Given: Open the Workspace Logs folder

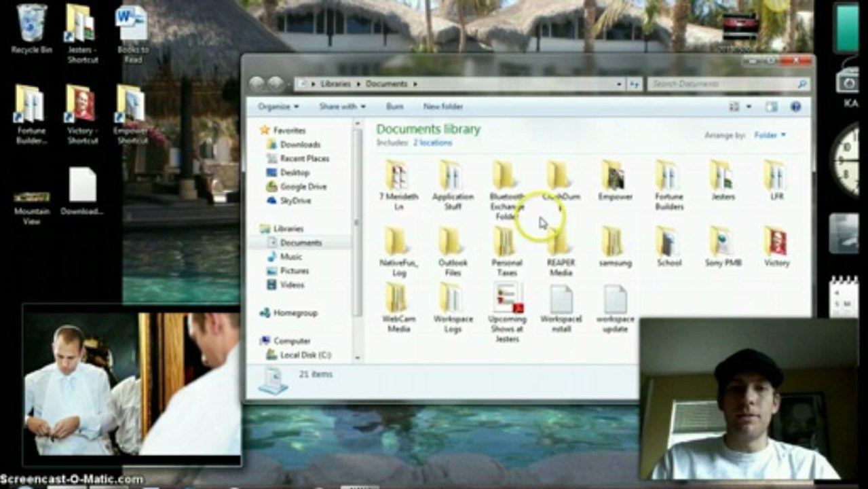Looking at the screenshot, I should pyautogui.click(x=453, y=308).
